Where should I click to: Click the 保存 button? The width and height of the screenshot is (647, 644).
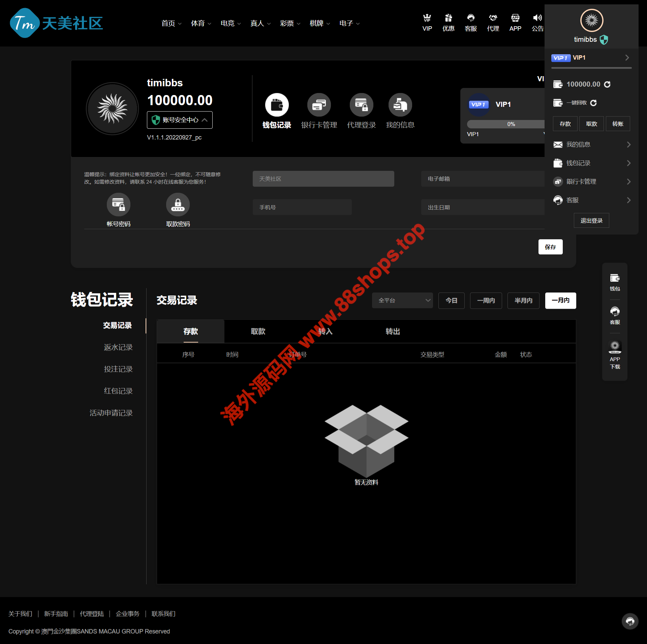(x=550, y=247)
